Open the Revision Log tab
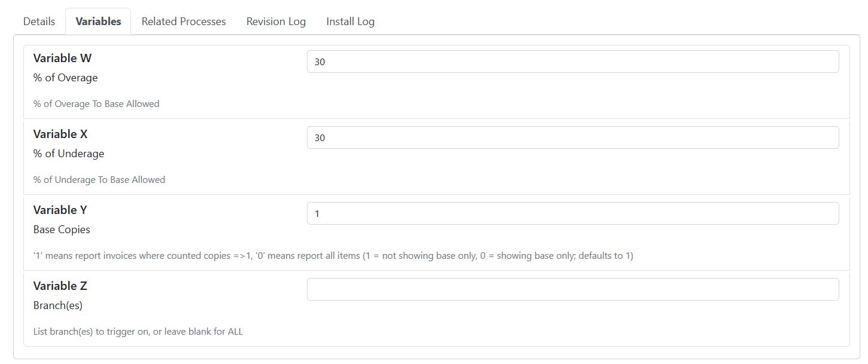Image resolution: width=868 pixels, height=364 pixels. click(x=276, y=22)
